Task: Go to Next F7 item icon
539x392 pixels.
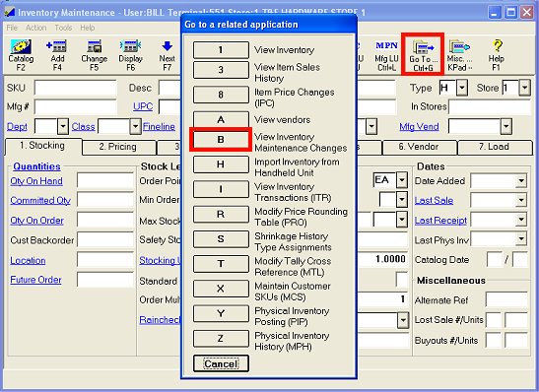Action: tap(168, 55)
